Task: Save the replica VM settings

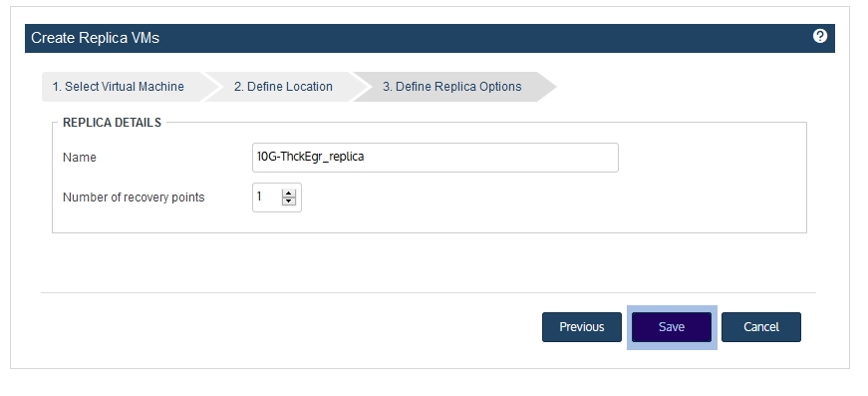Action: [672, 327]
